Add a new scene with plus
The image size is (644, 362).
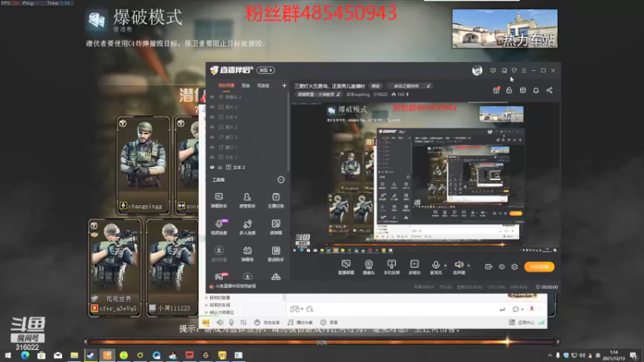point(284,86)
